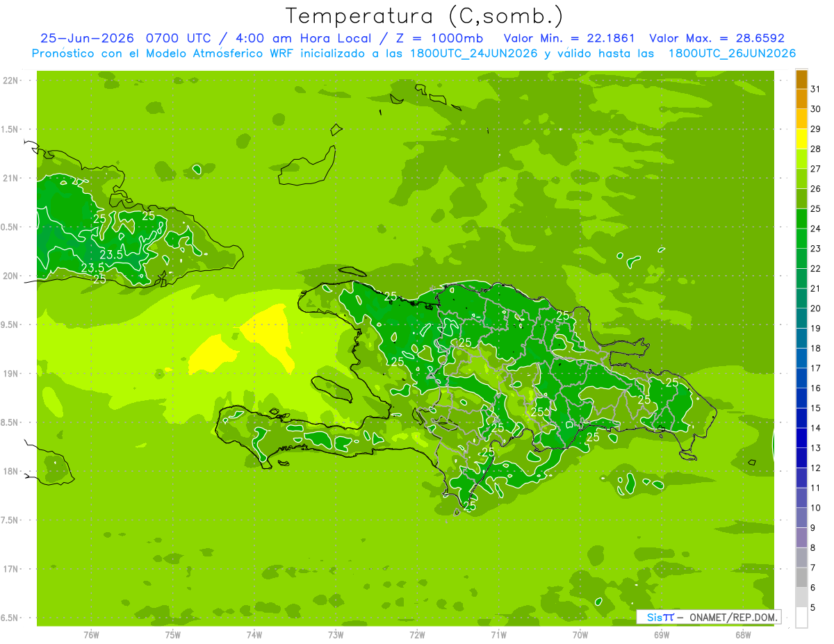
Task: Select the purple swatch between 9 and 10
Action: 801,518
